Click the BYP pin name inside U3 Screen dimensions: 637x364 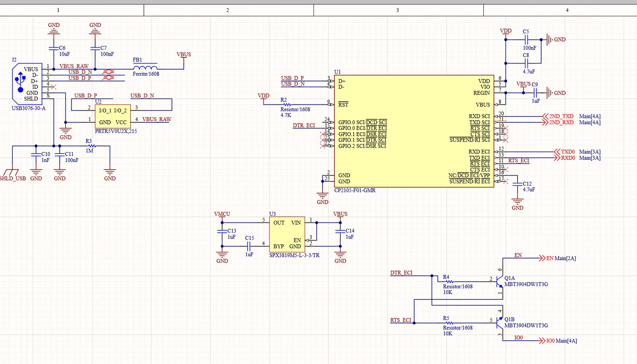278,246
